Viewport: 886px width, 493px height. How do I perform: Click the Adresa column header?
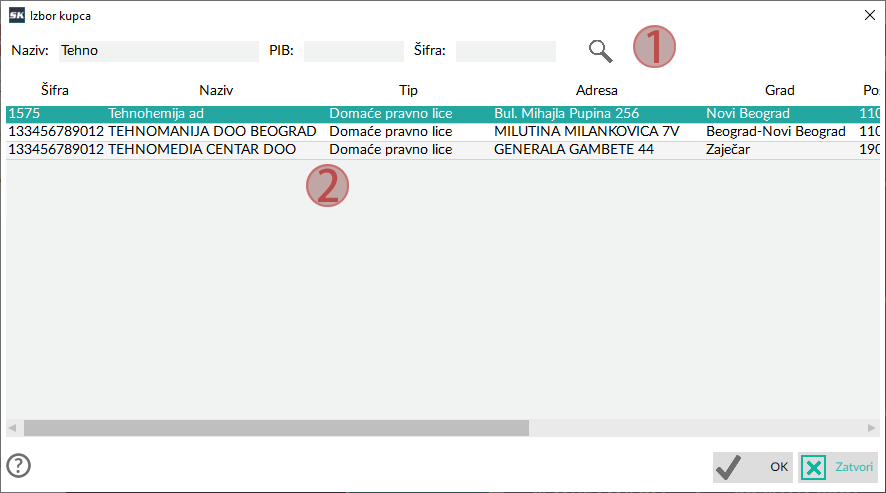(x=597, y=90)
